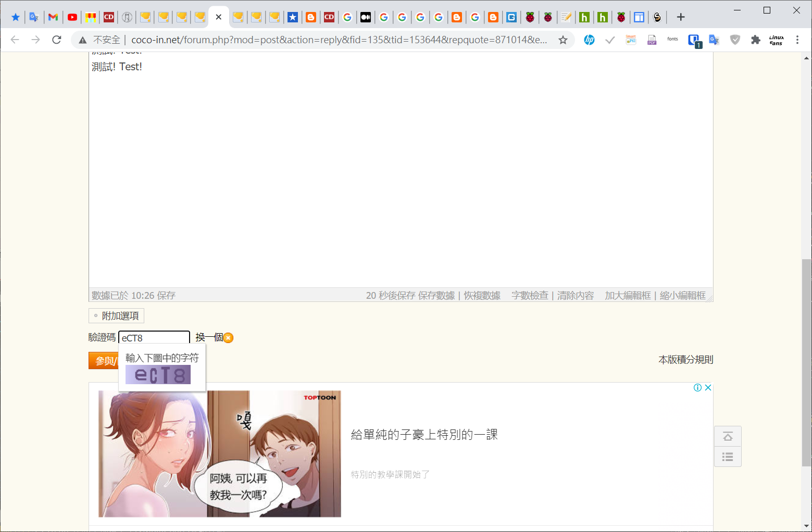Screen dimensions: 812x532
Task: Go back to the previous page
Action: [15, 40]
